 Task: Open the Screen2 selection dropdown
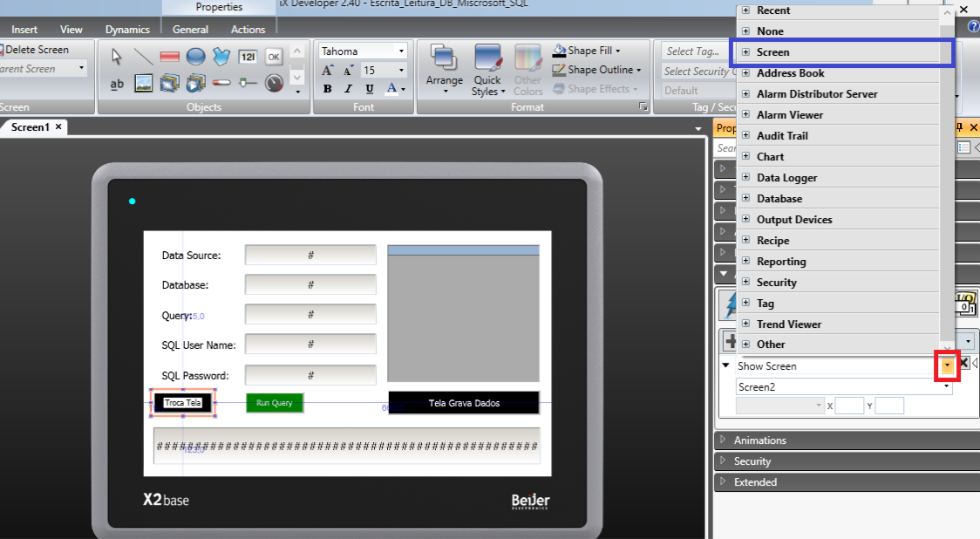[x=946, y=386]
